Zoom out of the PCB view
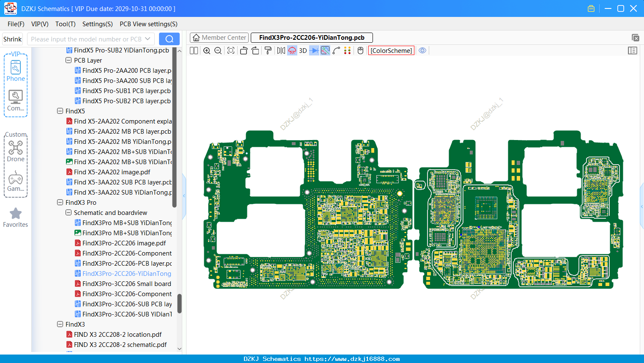This screenshot has width=644, height=363. (x=218, y=51)
